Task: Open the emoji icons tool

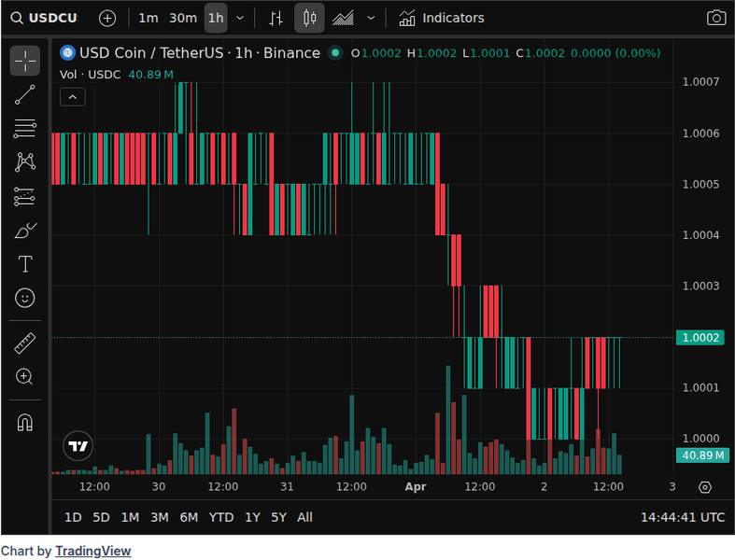Action: [x=25, y=298]
